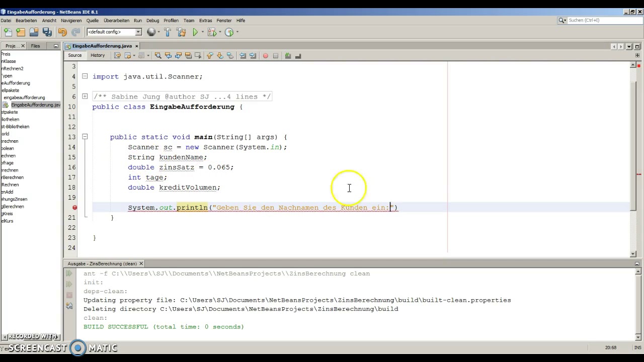This screenshot has height=362, width=644.
Task: Click the Deleting directory output line
Action: 240,309
